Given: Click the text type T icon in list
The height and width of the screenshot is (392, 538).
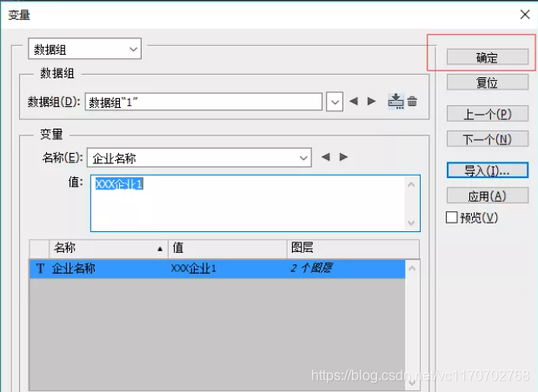Looking at the screenshot, I should pyautogui.click(x=40, y=269).
